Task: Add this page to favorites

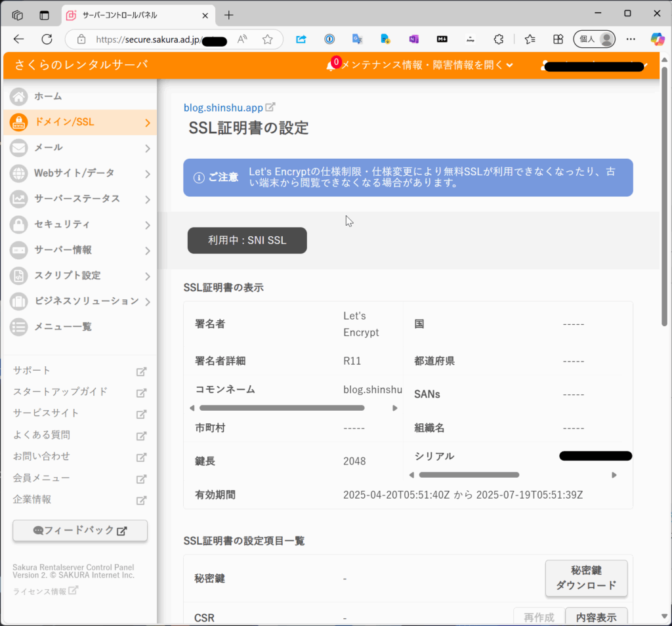Action: point(268,39)
